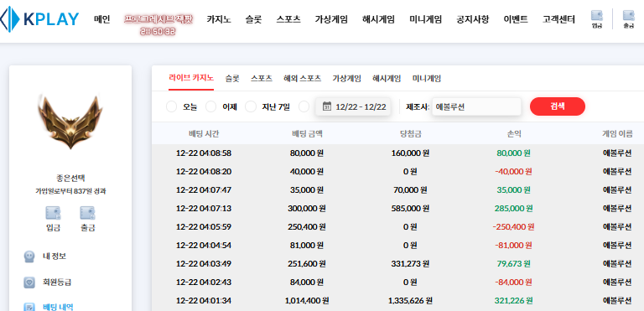Click the KPLAY logo

tap(39, 19)
